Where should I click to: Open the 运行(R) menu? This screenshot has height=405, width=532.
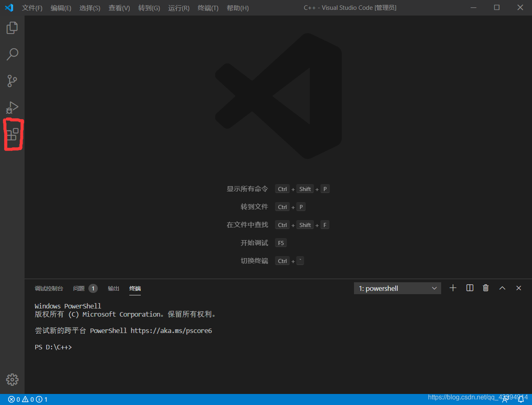pyautogui.click(x=179, y=8)
